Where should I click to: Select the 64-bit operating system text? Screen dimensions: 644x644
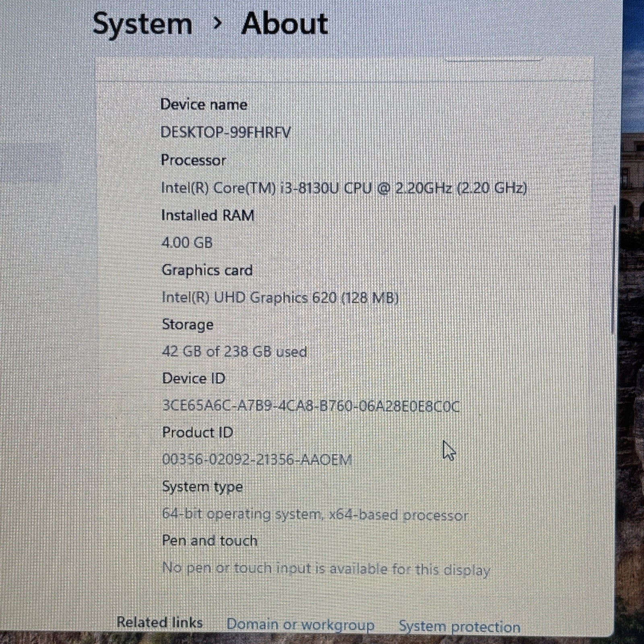[x=315, y=515]
